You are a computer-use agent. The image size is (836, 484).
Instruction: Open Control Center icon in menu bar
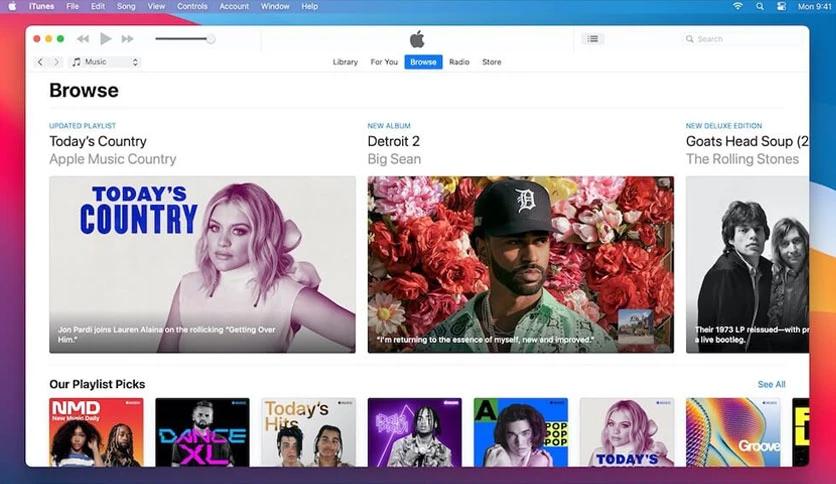[781, 6]
